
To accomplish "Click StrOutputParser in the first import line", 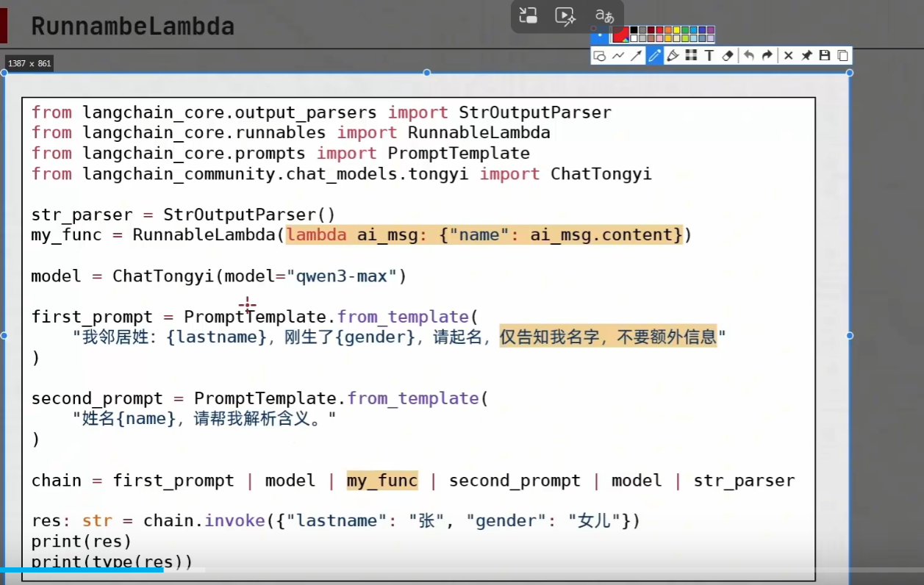I will point(535,112).
